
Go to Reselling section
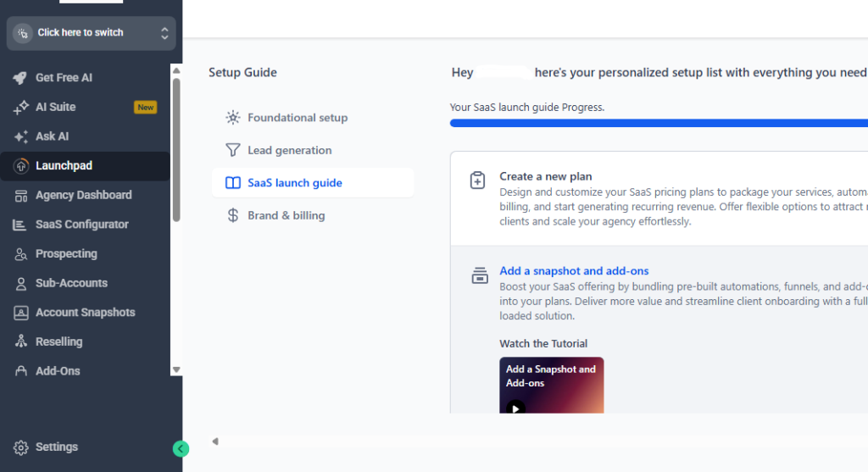click(x=85, y=342)
